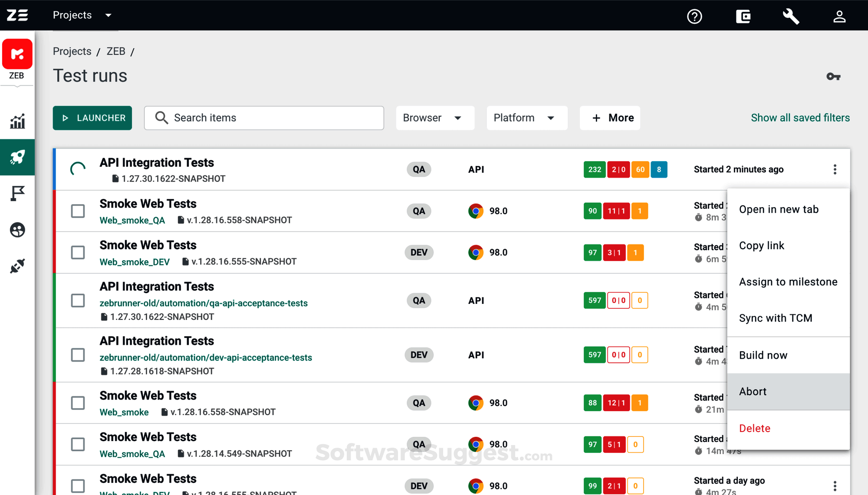868x495 pixels.
Task: Open the user profile icon
Action: coord(839,16)
